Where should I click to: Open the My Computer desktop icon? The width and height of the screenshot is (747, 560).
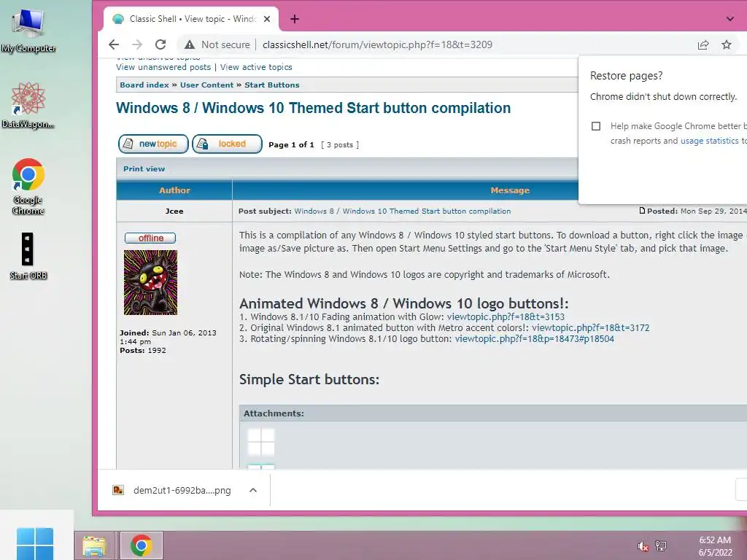pos(28,30)
